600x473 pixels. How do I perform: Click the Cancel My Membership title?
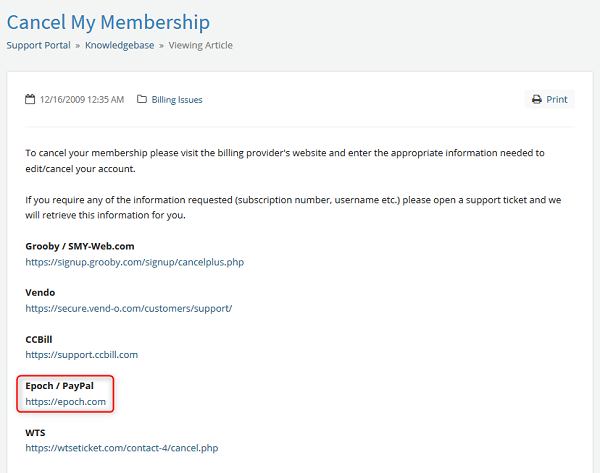point(108,22)
